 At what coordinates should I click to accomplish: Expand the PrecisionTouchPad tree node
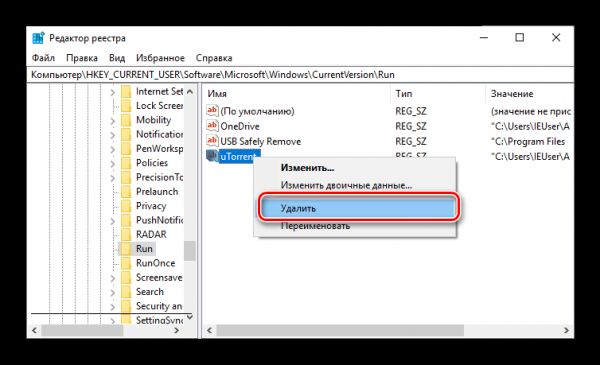[x=112, y=178]
